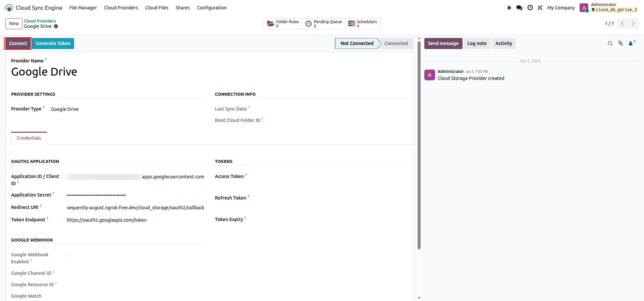Search messages with the chatter magnifier icon

610,43
